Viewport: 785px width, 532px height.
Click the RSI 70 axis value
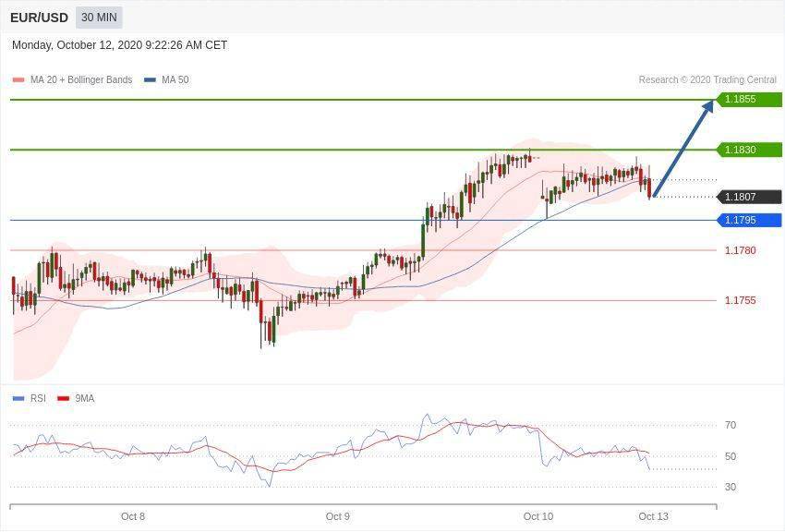pyautogui.click(x=731, y=425)
